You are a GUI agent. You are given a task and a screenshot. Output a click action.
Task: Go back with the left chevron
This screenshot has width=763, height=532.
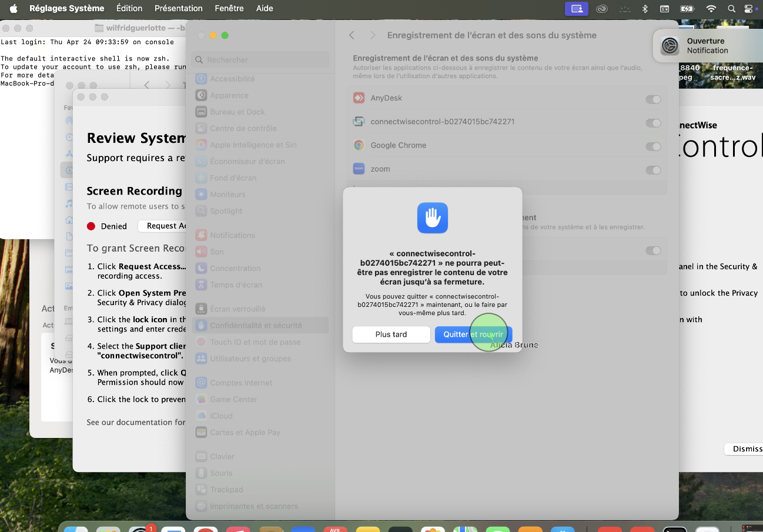click(352, 35)
